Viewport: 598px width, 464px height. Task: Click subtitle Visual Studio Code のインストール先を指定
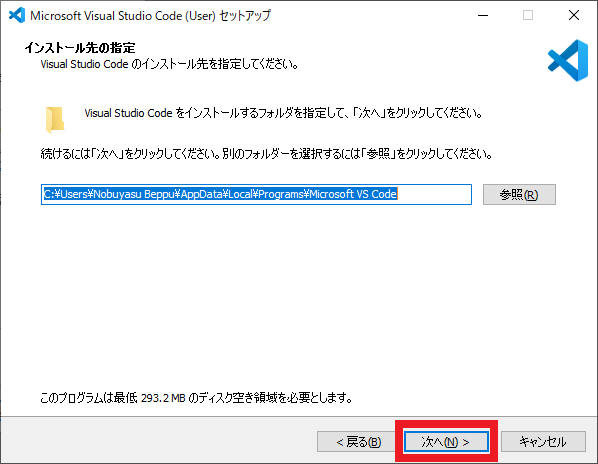pyautogui.click(x=169, y=64)
